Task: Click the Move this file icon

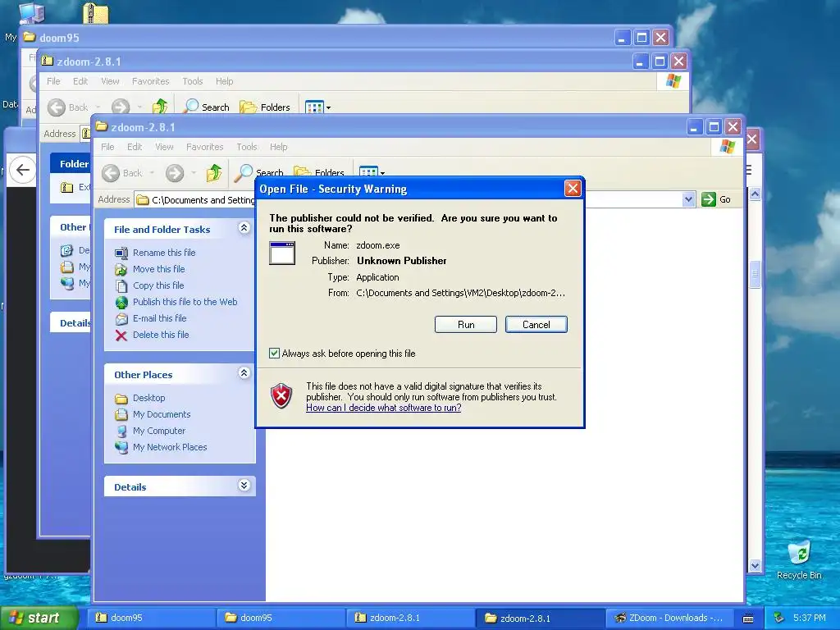Action: pos(121,269)
